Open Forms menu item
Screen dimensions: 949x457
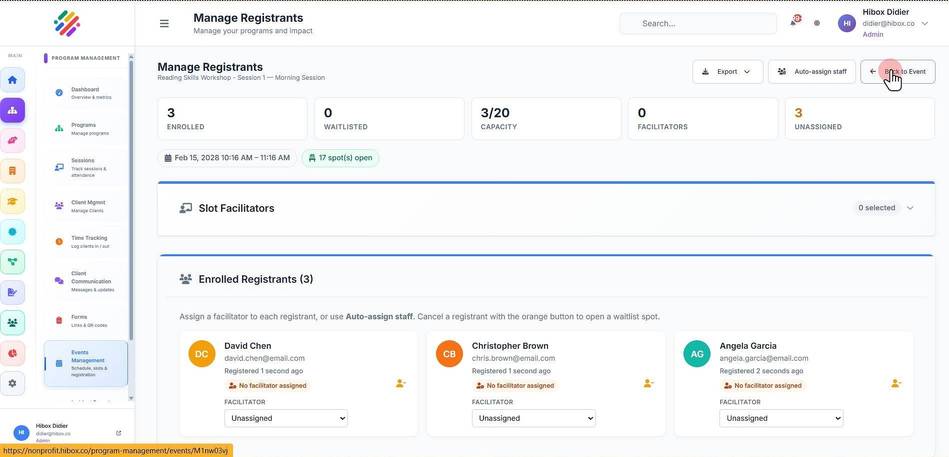pyautogui.click(x=86, y=320)
